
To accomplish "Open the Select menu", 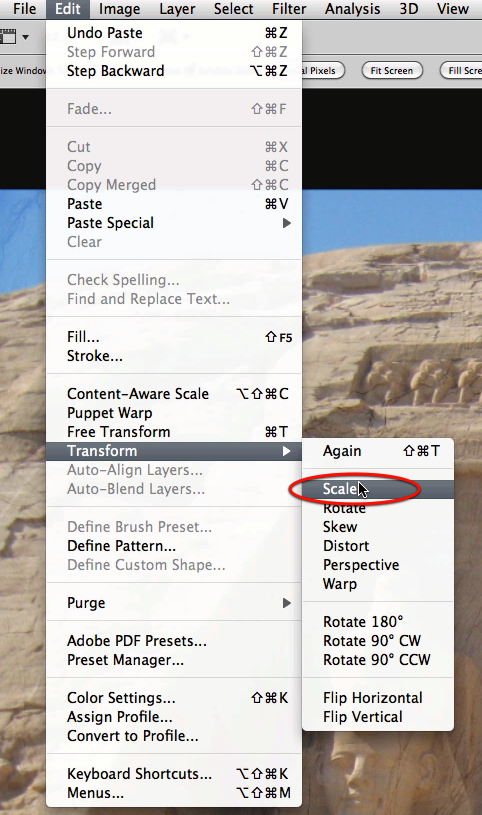I will tap(233, 9).
